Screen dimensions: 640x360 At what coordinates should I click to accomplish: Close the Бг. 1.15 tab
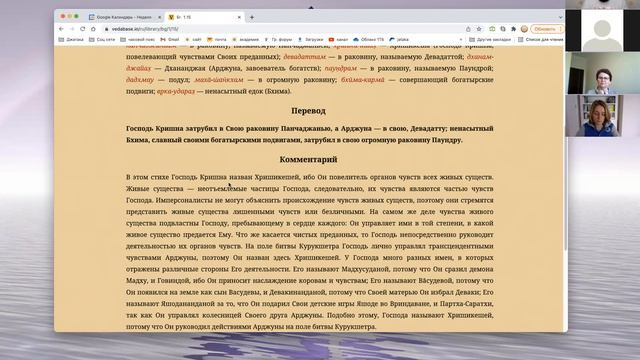tap(239, 17)
